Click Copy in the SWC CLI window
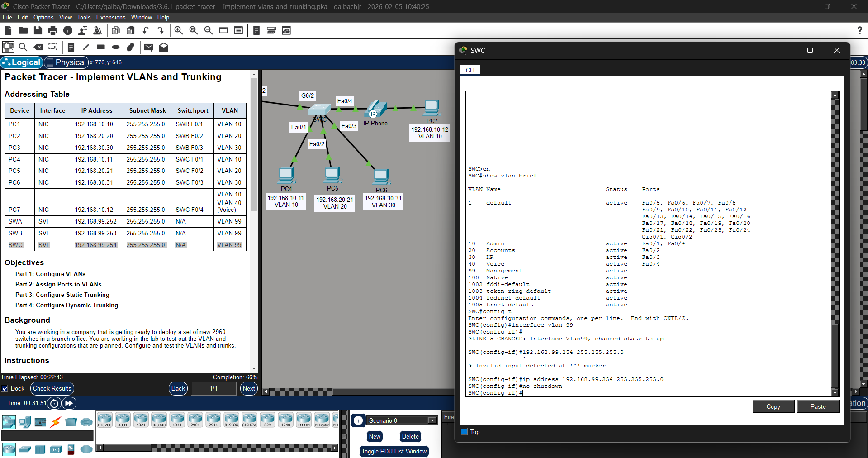Viewport: 868px width, 458px height. pyautogui.click(x=773, y=406)
